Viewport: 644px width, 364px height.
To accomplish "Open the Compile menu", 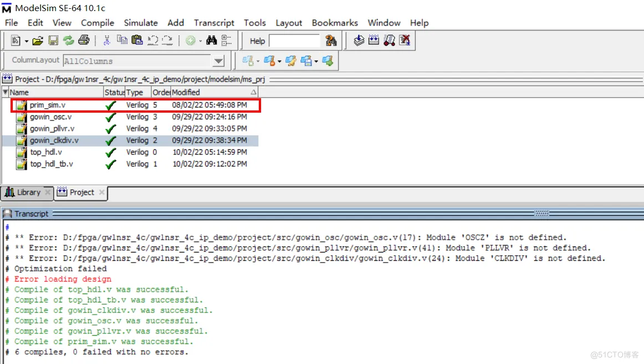I will tap(98, 23).
